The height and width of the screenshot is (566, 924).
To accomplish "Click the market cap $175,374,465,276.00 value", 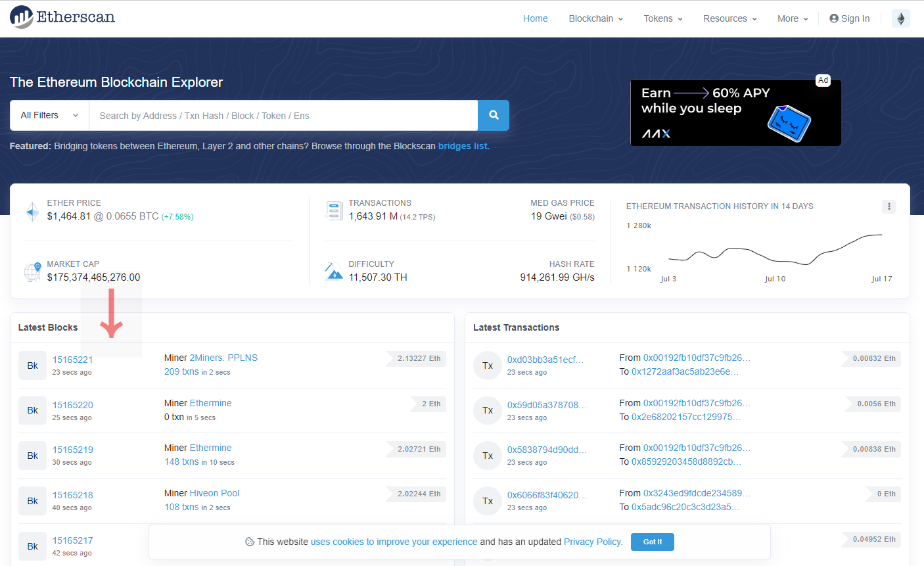I will pyautogui.click(x=93, y=277).
